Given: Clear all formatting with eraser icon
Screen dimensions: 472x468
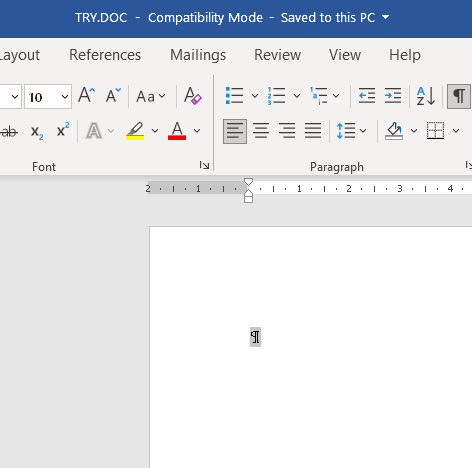Looking at the screenshot, I should click(192, 96).
